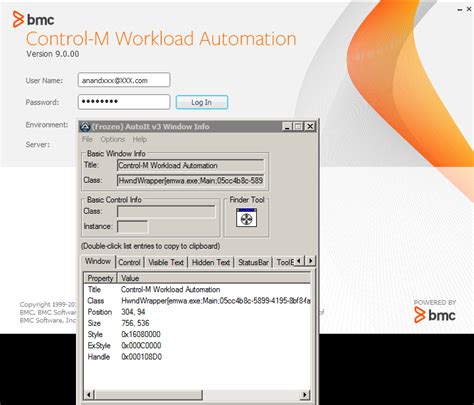Select the ExStyle row showing 0x000C0000
Screen dimensions: 474x405
[x=197, y=345]
